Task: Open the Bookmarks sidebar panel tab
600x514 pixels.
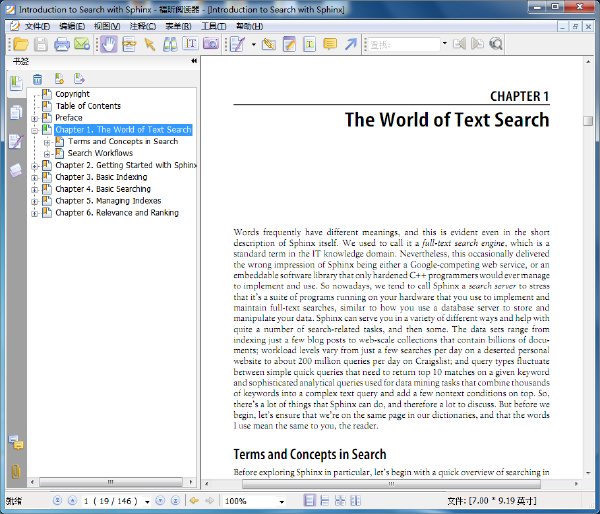Action: (x=16, y=83)
